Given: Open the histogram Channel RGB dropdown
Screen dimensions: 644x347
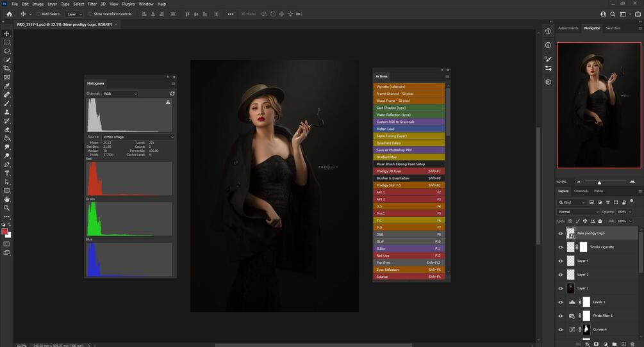Looking at the screenshot, I should (120, 93).
